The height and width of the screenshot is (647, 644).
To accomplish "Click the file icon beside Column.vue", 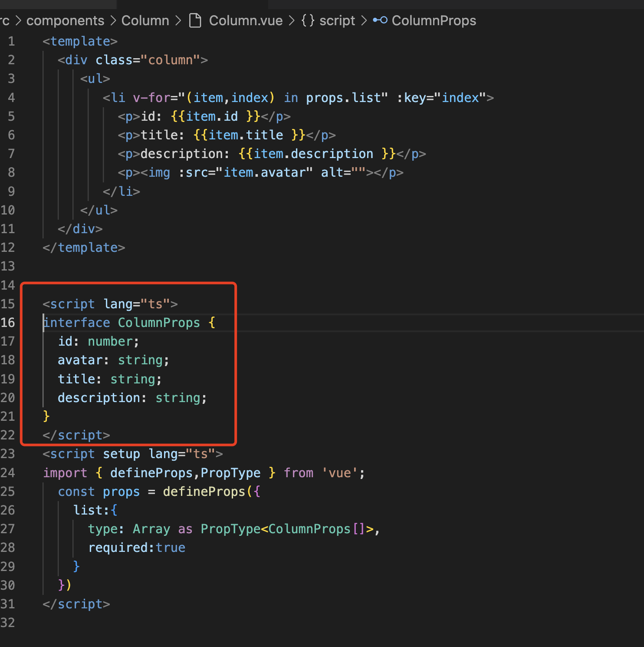I will pos(196,20).
